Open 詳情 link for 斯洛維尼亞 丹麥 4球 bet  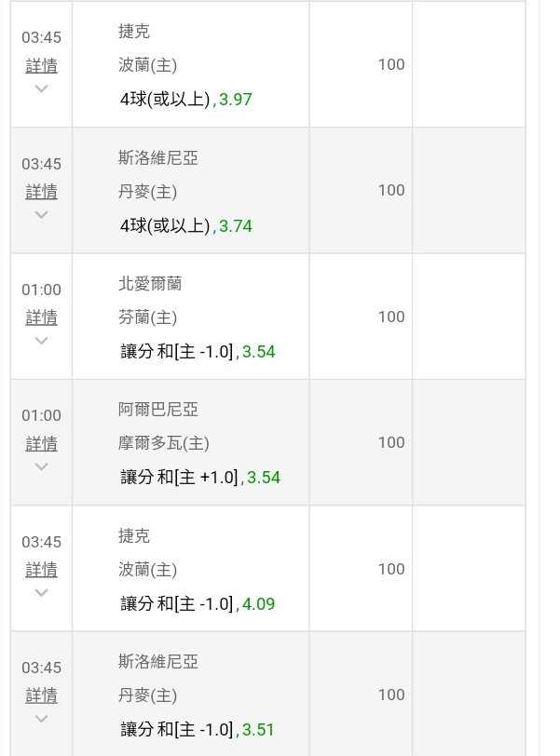pos(42,192)
